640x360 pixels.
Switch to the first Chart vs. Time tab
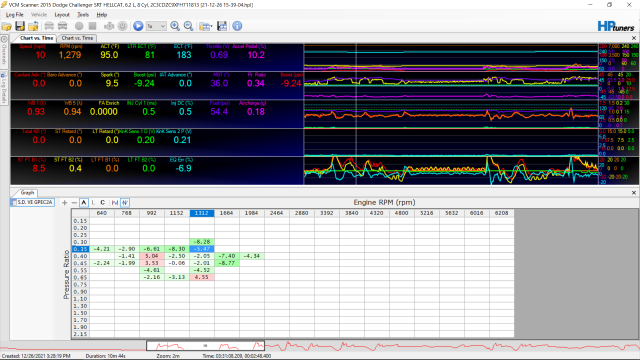(x=36, y=38)
